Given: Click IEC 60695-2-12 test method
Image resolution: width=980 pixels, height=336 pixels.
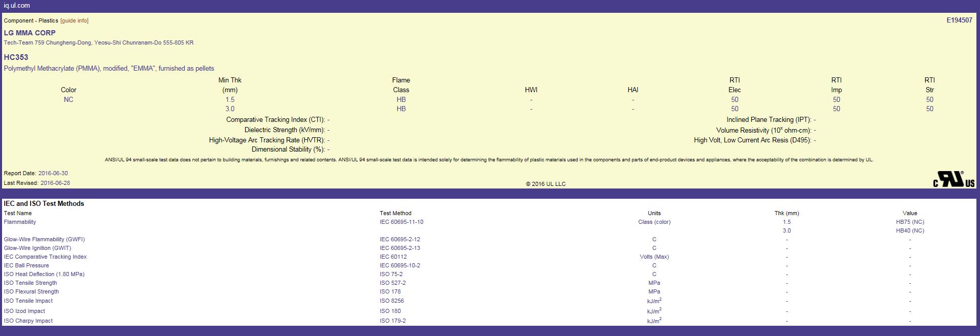Looking at the screenshot, I should [400, 239].
